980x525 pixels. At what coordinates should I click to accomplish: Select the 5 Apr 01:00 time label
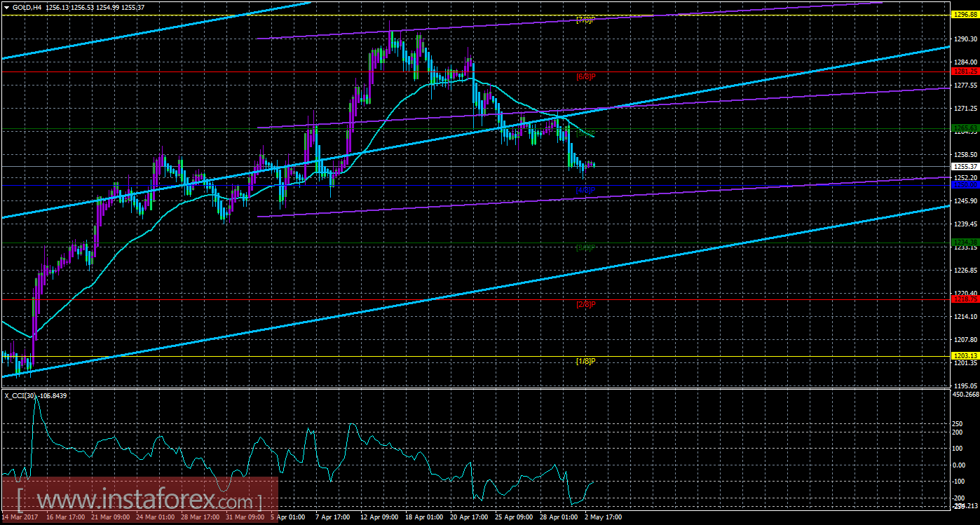click(x=290, y=517)
